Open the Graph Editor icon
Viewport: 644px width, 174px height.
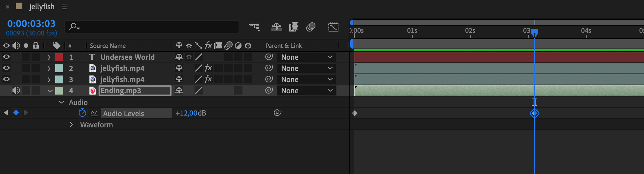click(x=333, y=27)
